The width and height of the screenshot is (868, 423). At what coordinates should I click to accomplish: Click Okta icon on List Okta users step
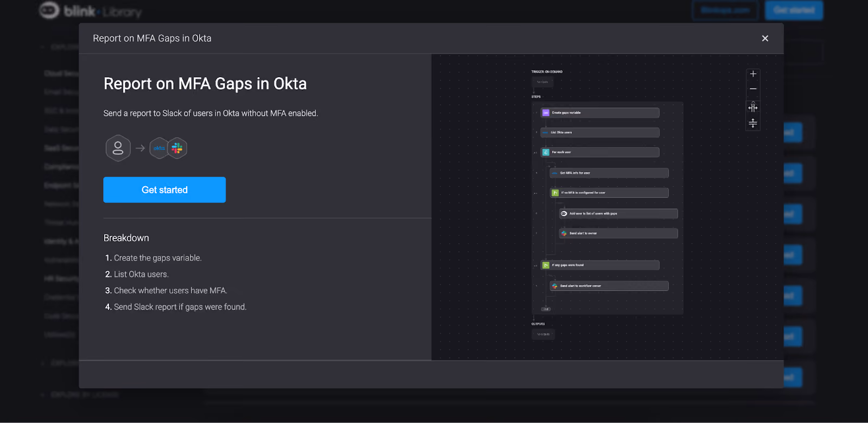pyautogui.click(x=545, y=132)
